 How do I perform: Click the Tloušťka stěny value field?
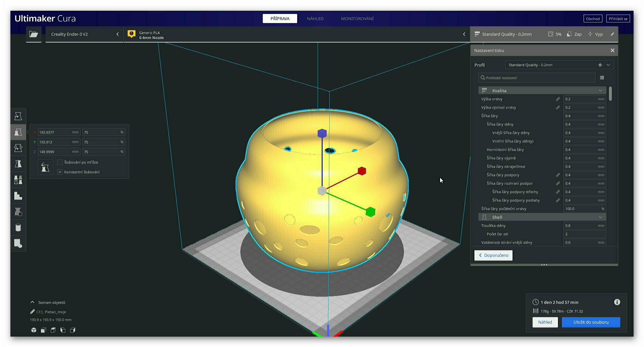585,226
